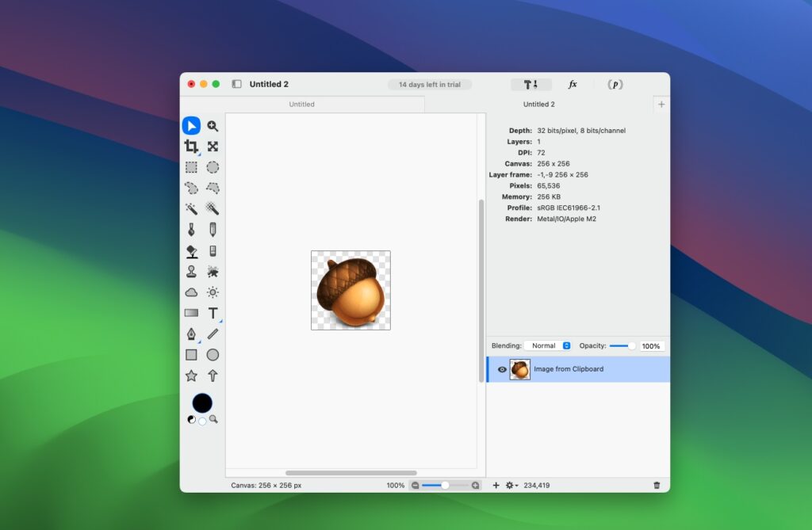Toggle visibility of the zoom out control
This screenshot has width=812, height=530.
tap(416, 485)
